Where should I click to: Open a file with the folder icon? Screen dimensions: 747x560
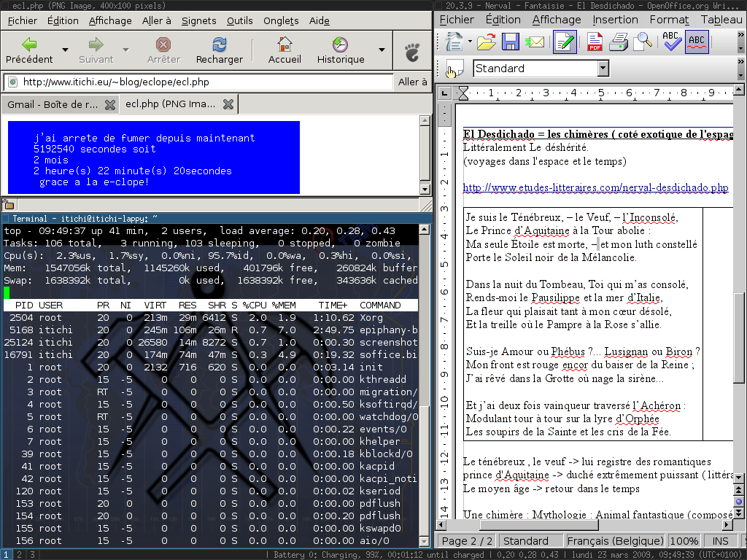pyautogui.click(x=486, y=42)
